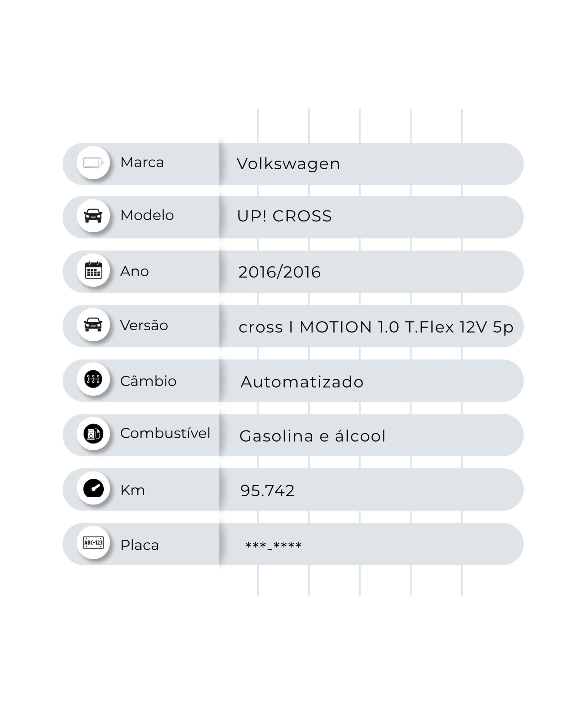582x728 pixels.
Task: Click the Modelo label
Action: point(147,215)
